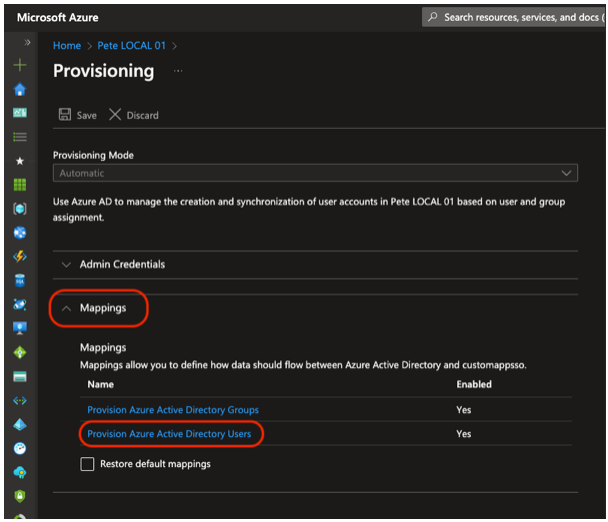
Task: Open Azure Cosmos DB planet icon
Action: click(20, 304)
